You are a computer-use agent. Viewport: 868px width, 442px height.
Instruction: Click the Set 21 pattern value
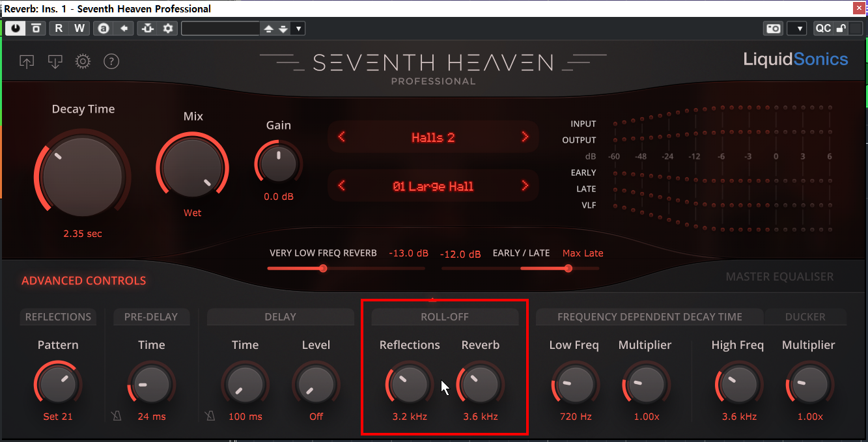58,417
